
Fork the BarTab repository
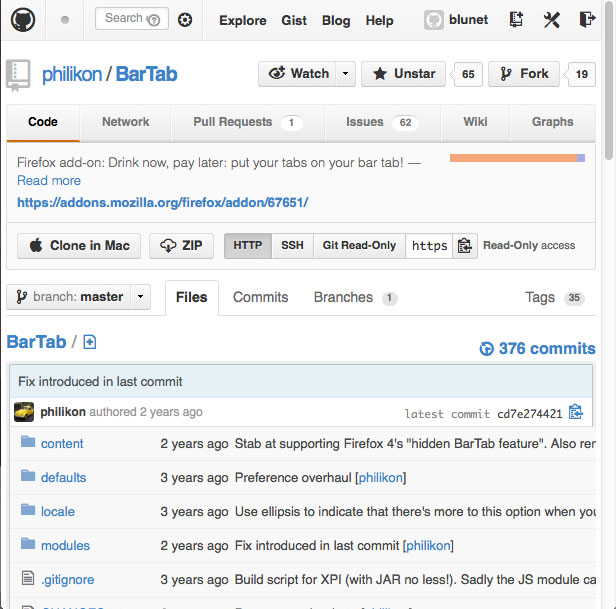point(524,74)
